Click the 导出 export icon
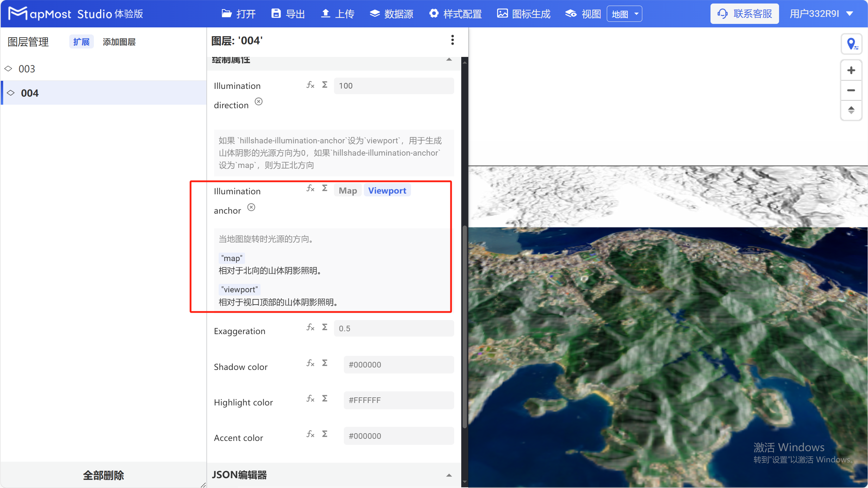This screenshot has width=868, height=488. pos(276,13)
